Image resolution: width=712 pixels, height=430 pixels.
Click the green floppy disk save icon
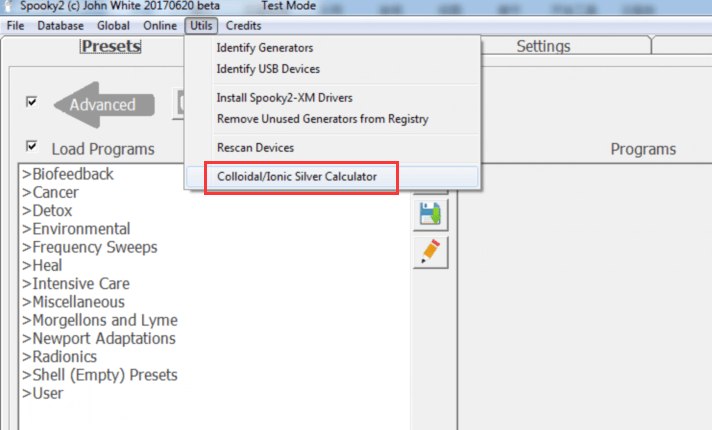[432, 215]
